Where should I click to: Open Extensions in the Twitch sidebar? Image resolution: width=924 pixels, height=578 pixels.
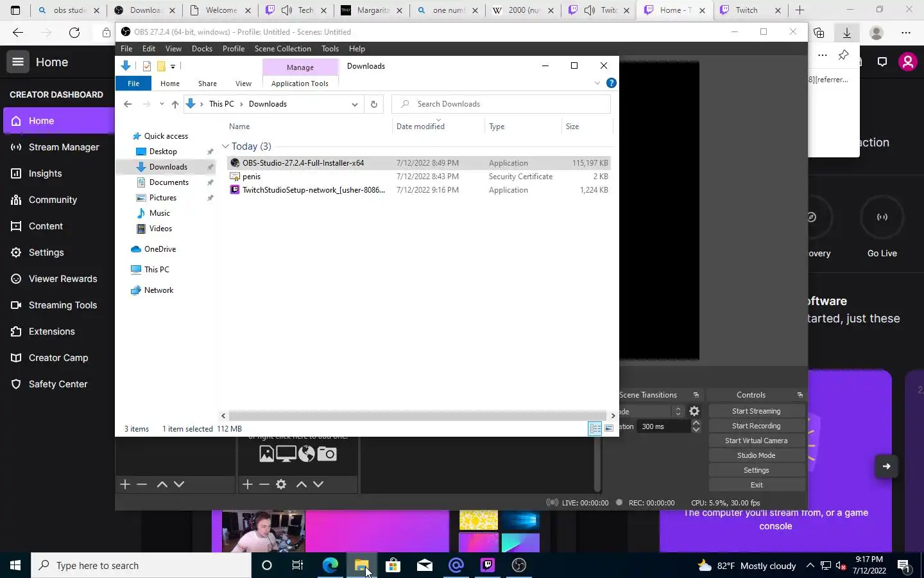coord(51,331)
